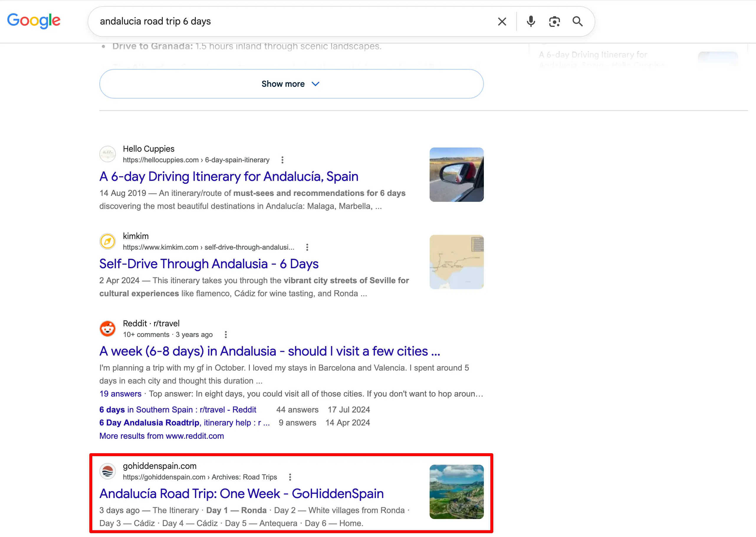The image size is (756, 537).
Task: Open Andalucía Road Trip: One Week link
Action: click(241, 493)
